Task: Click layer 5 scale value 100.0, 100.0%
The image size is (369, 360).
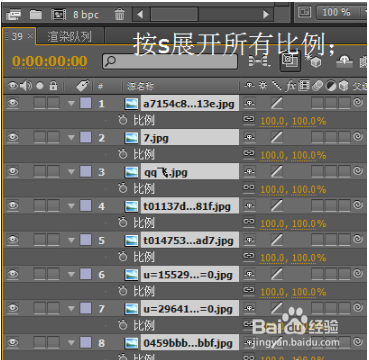Action: tap(293, 258)
